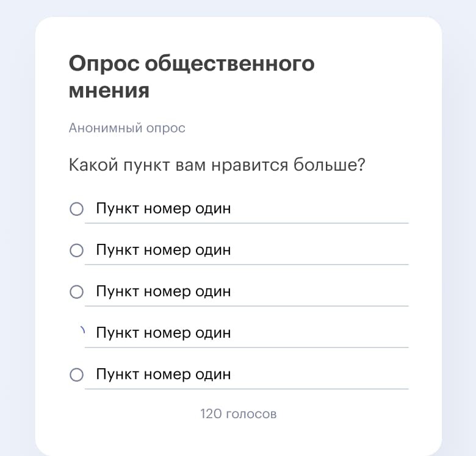Viewport: 476px width, 456px height.
Task: Click the first "Пункт номер один" label
Action: coord(164,208)
